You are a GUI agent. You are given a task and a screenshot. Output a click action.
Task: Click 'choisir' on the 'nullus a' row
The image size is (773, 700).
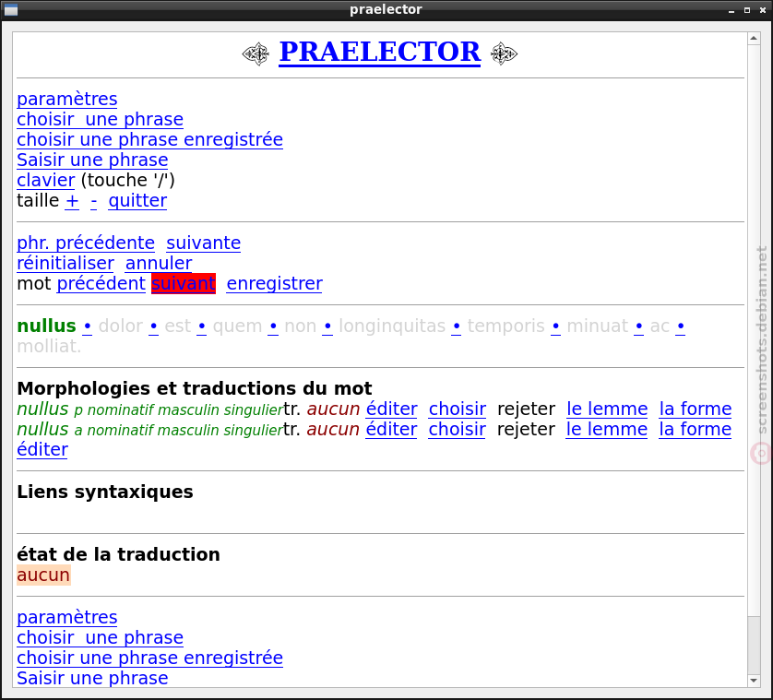coord(457,430)
